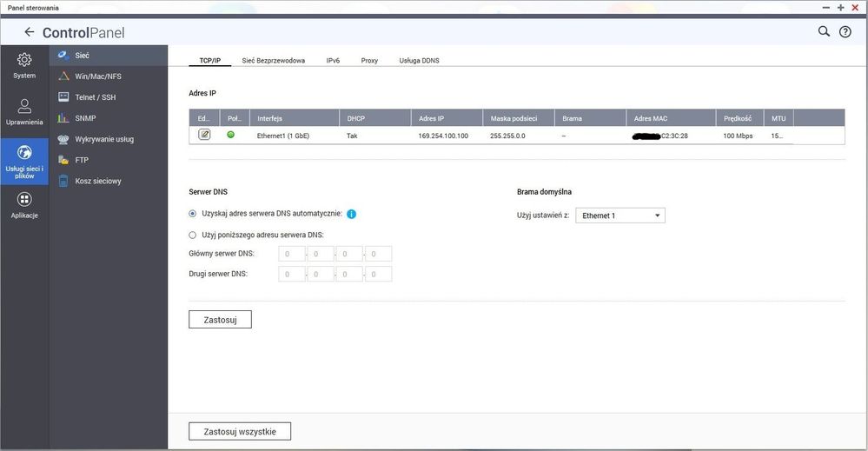Switch to the IPv6 tab
The width and height of the screenshot is (868, 451).
[x=333, y=61]
